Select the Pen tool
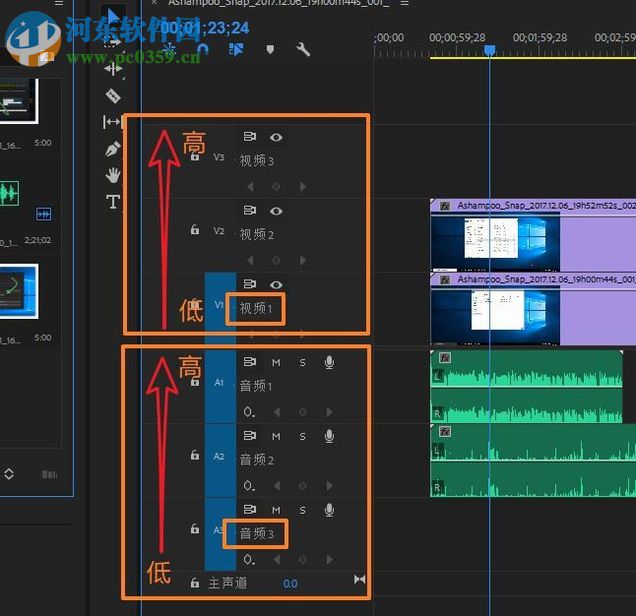Viewport: 636px width, 616px height. coord(113,149)
